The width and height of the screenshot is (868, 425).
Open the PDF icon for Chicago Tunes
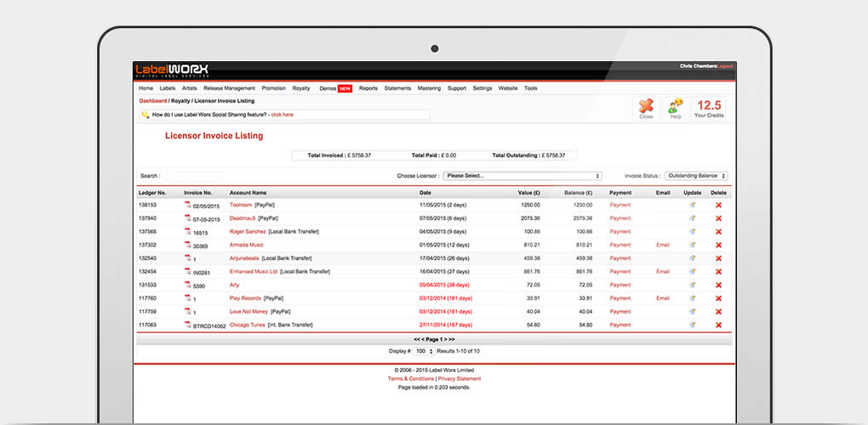click(188, 325)
